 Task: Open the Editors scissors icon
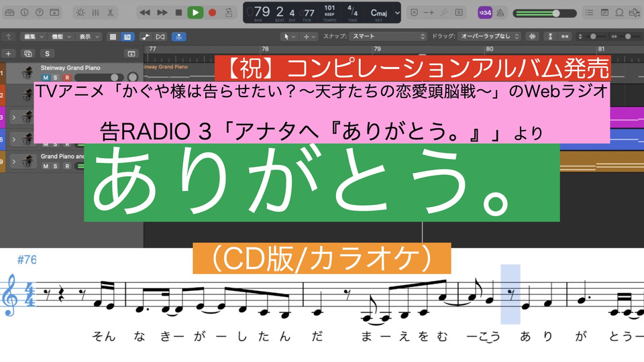[110, 12]
